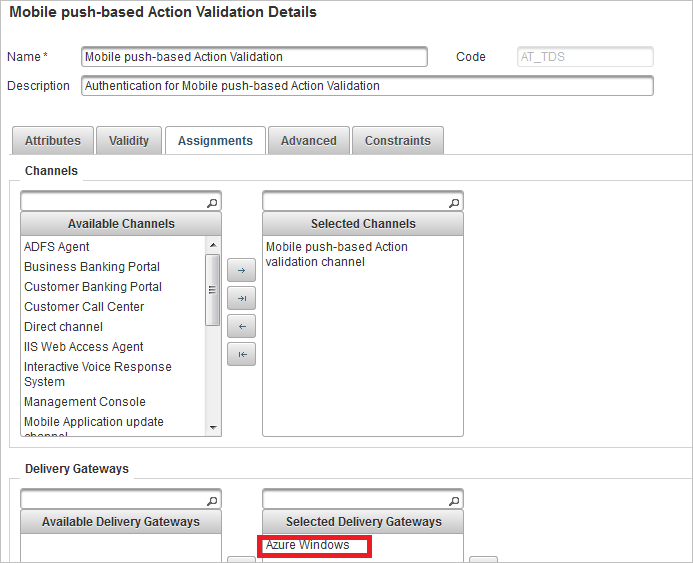The width and height of the screenshot is (693, 563).
Task: Click the Available Delivery Gateways search magnifier icon
Action: (x=212, y=501)
